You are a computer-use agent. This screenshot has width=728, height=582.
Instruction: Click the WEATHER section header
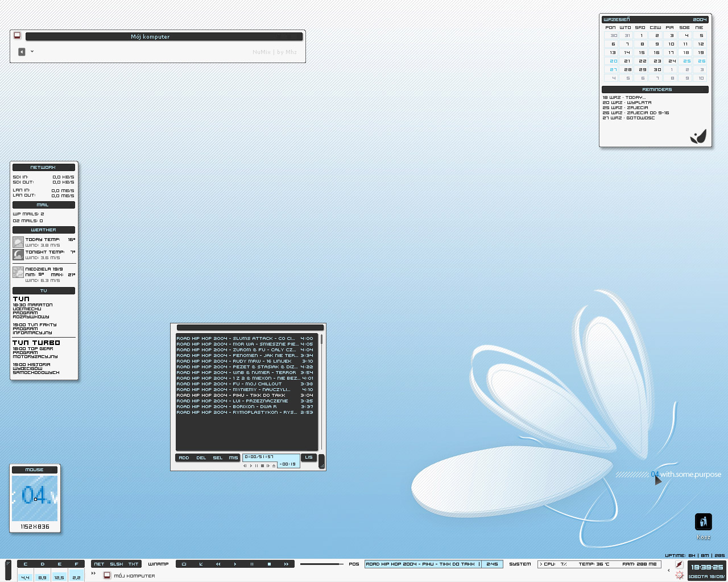[44, 230]
